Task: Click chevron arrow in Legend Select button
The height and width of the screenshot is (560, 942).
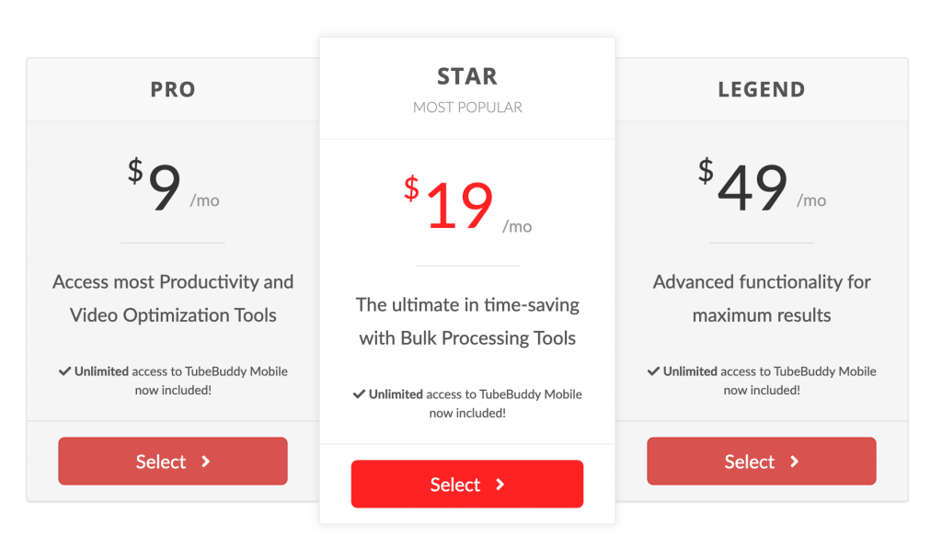Action: tap(794, 461)
